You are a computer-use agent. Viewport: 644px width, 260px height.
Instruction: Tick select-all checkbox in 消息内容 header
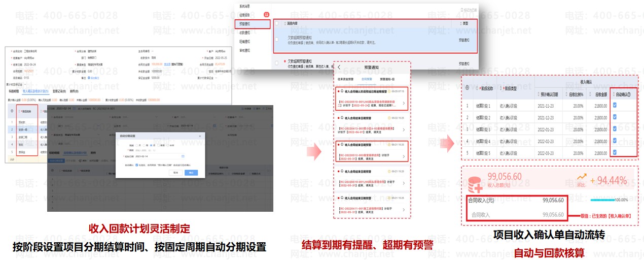276,23
